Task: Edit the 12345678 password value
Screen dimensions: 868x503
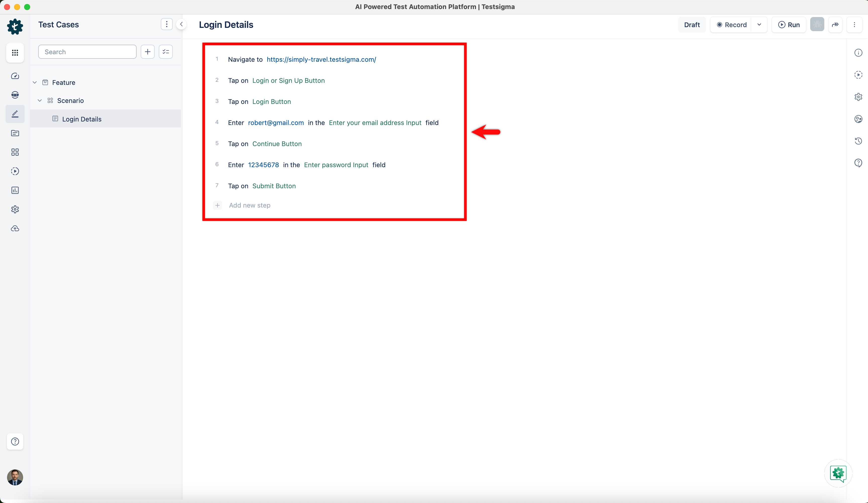Action: tap(263, 165)
